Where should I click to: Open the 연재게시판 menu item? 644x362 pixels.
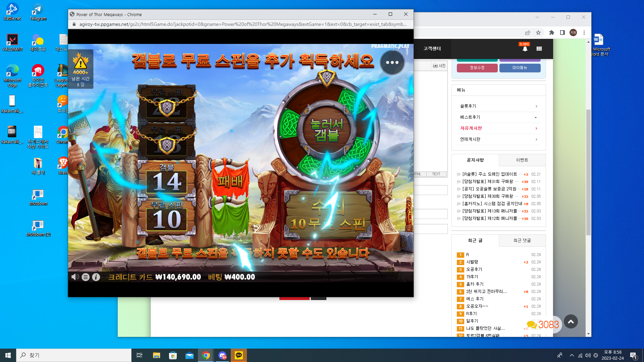pos(499,139)
